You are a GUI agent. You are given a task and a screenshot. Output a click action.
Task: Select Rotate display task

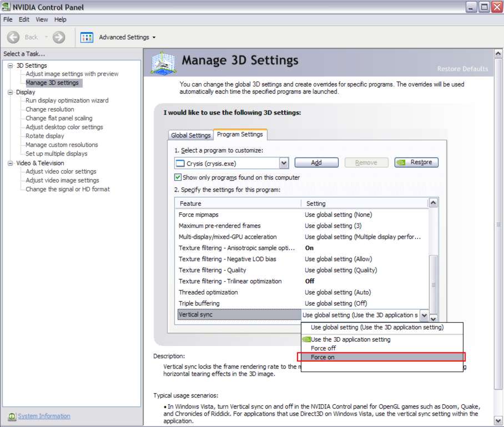(44, 136)
